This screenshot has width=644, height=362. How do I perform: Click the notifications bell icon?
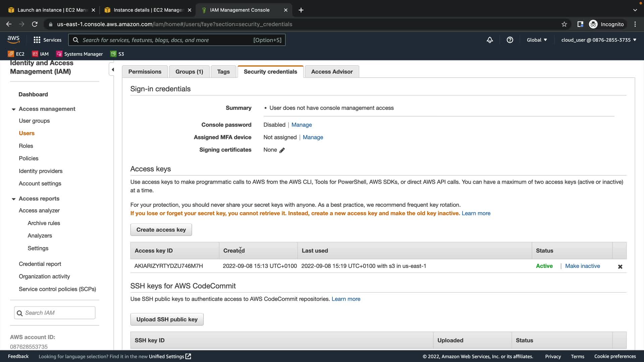tap(490, 40)
